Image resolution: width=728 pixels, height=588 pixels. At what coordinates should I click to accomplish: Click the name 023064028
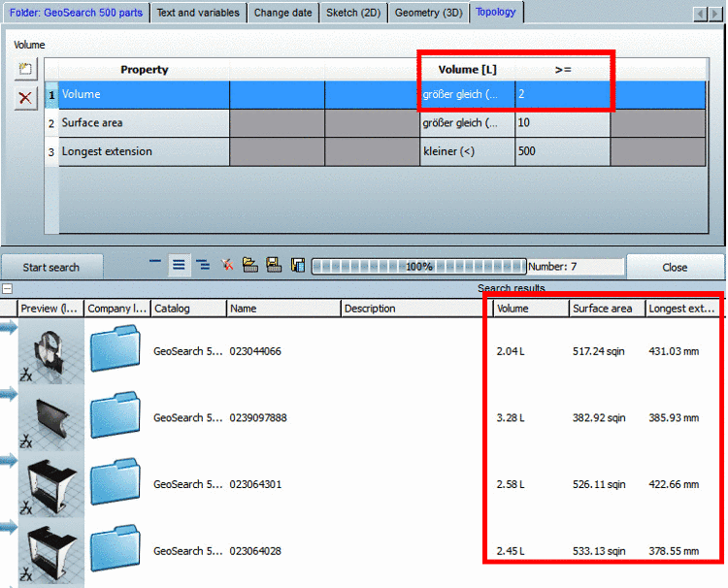(255, 551)
